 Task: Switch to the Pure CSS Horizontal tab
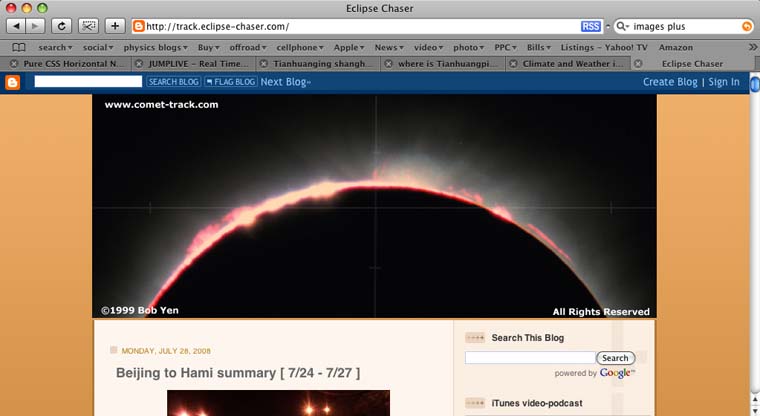73,64
